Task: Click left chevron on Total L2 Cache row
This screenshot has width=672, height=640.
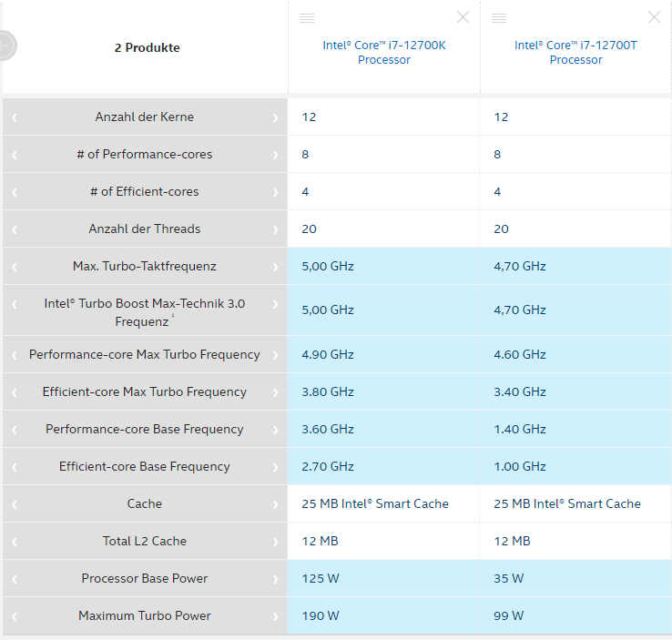Action: pos(15,542)
